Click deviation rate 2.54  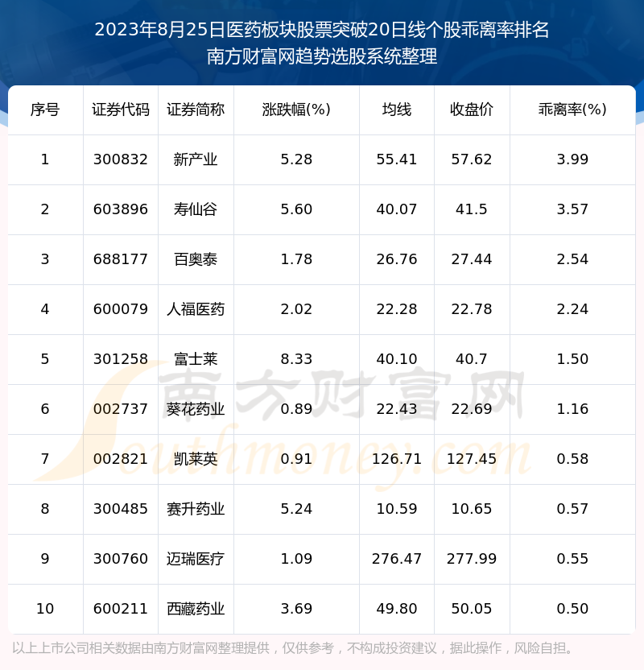coord(572,259)
